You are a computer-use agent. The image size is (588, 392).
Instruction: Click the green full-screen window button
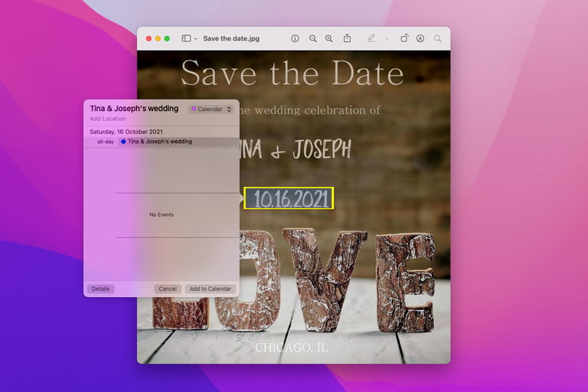point(167,38)
